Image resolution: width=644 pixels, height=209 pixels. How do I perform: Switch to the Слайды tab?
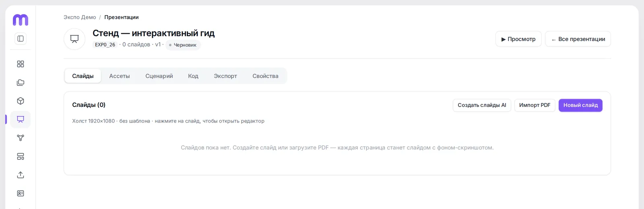[83, 76]
